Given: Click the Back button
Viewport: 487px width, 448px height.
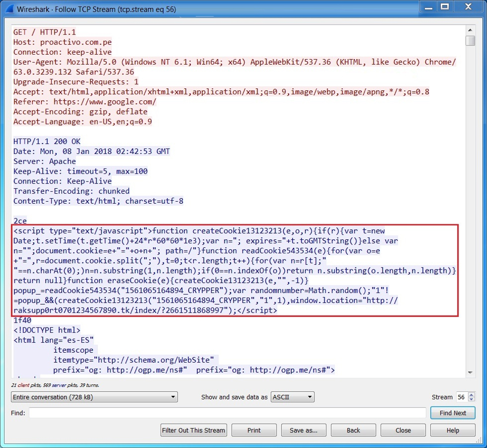Looking at the screenshot, I should coord(353,430).
